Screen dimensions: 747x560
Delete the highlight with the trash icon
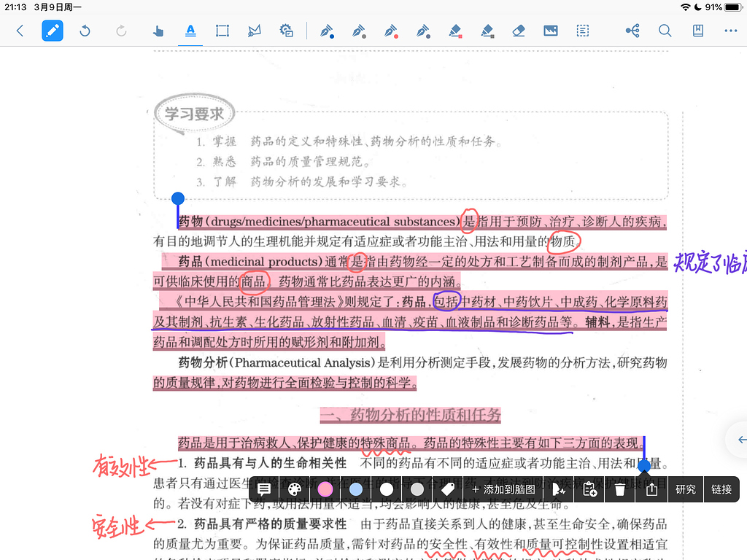pyautogui.click(x=619, y=489)
